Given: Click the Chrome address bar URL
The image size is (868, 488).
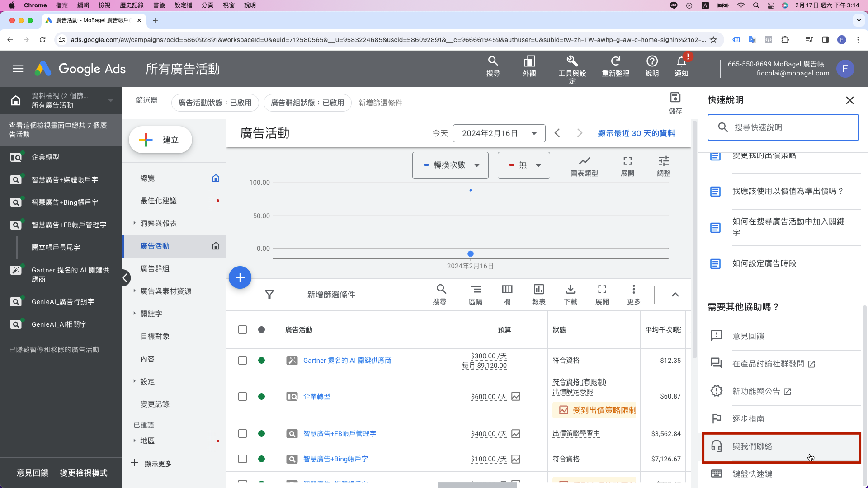Looking at the screenshot, I should tap(388, 40).
